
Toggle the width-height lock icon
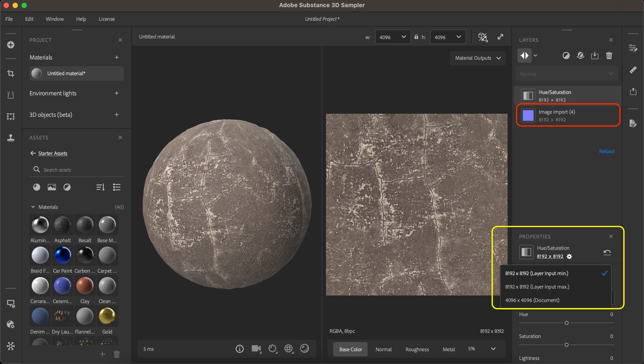coord(416,37)
